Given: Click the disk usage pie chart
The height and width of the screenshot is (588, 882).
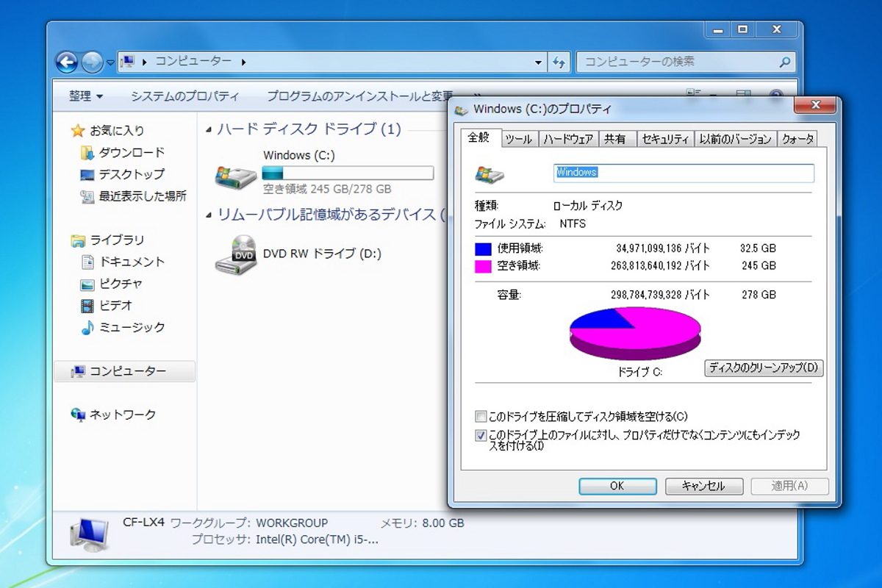Looking at the screenshot, I should click(x=635, y=334).
